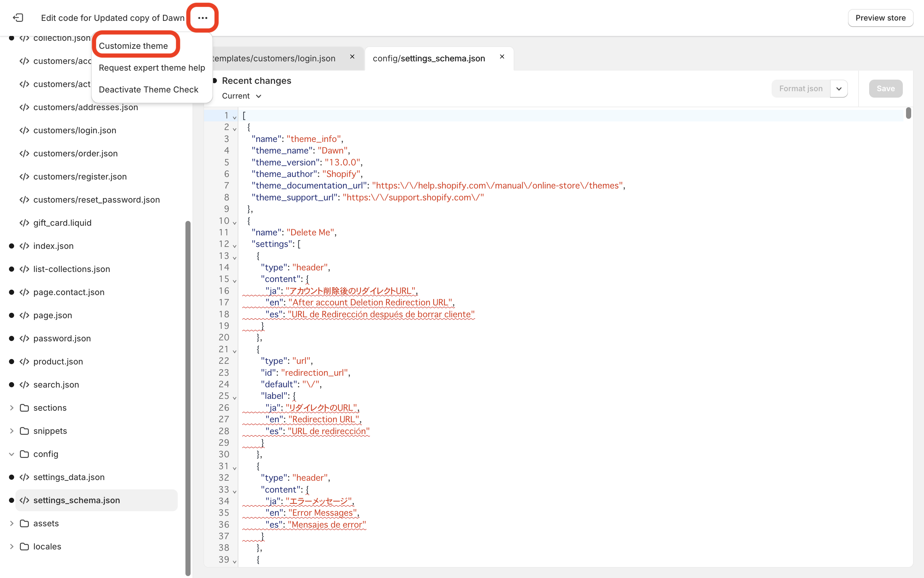Click the Format json button

pos(801,88)
